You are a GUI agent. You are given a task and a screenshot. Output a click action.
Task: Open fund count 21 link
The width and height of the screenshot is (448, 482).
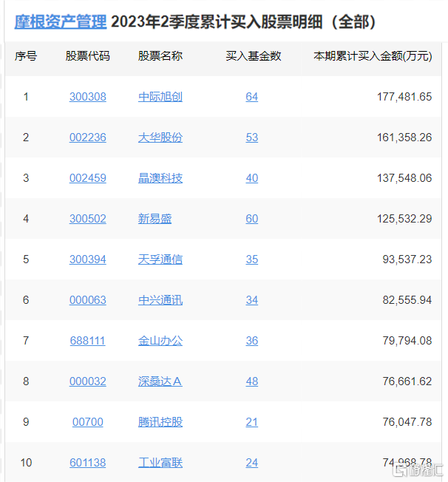coord(252,422)
